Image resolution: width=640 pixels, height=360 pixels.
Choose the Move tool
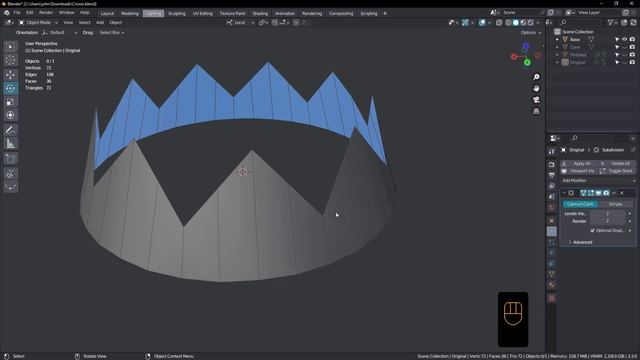11,75
